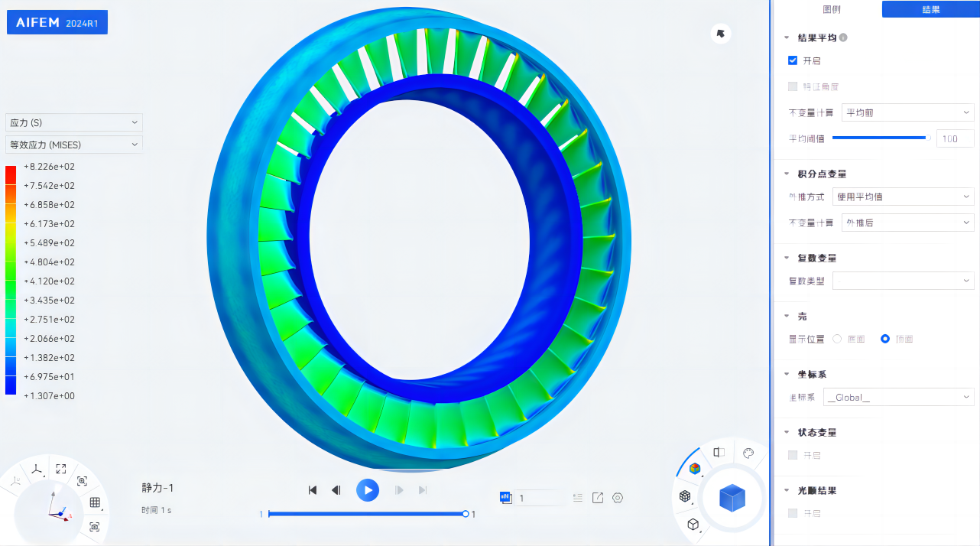Collapse the 坐标系 section

click(x=787, y=374)
